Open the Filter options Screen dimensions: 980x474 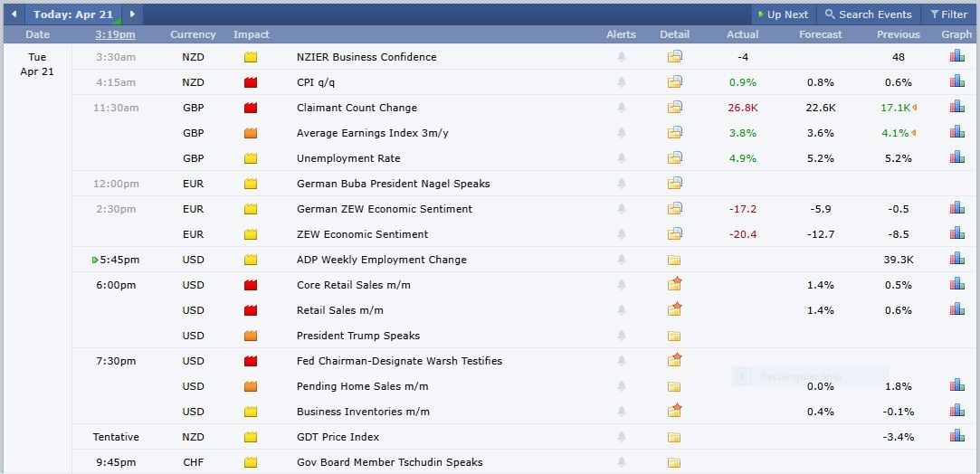[948, 14]
